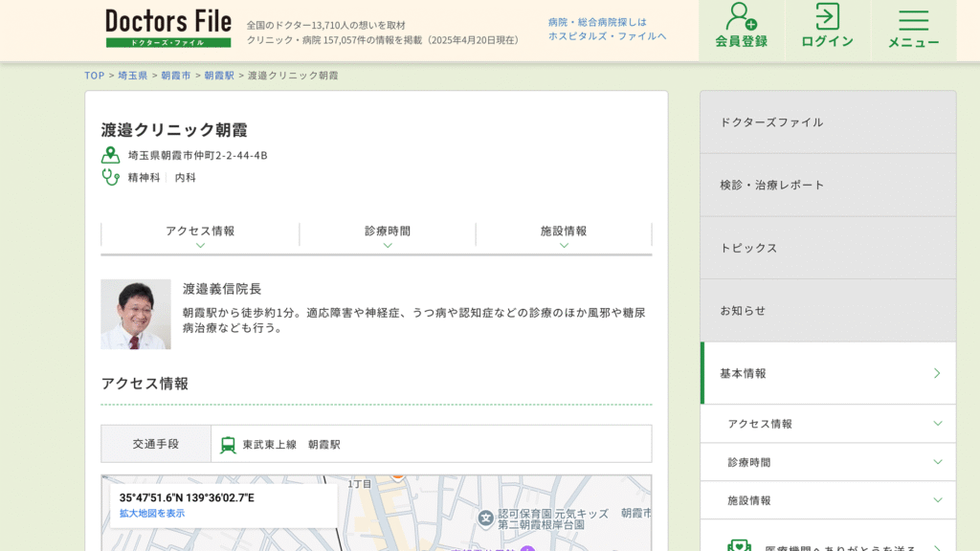Jump to 診療時間 section tab

[387, 235]
